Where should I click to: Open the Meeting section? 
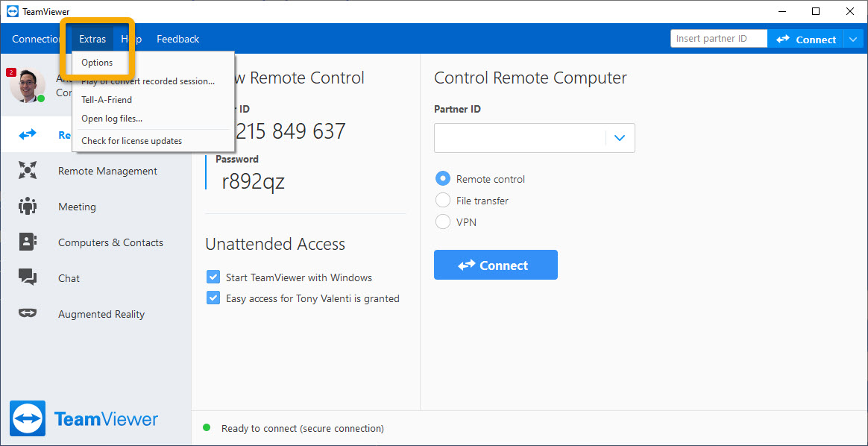pyautogui.click(x=77, y=207)
